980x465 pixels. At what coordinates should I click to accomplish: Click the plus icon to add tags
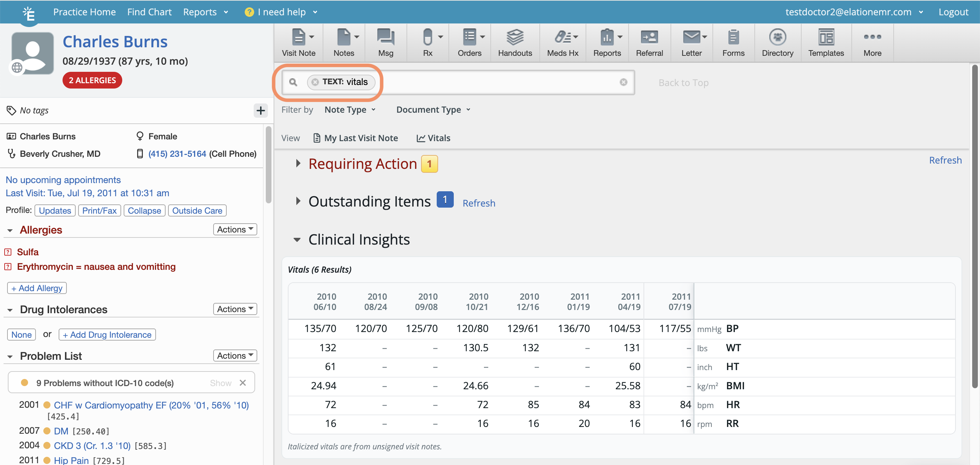tap(260, 110)
